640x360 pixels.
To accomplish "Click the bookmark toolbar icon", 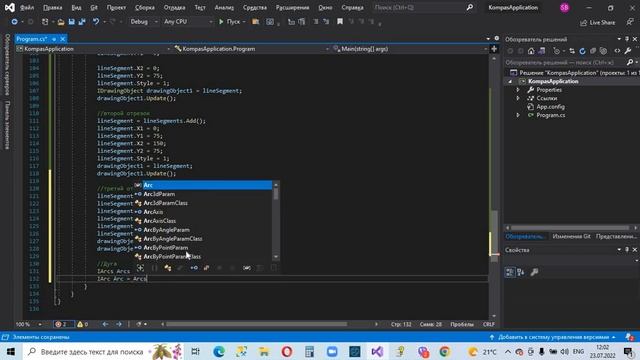I will pos(340,22).
